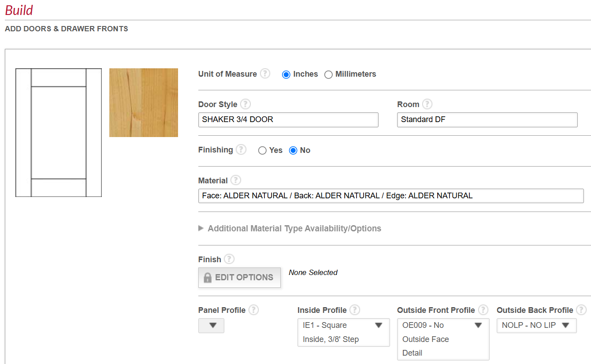Set Finishing to No
The width and height of the screenshot is (591, 364).
[293, 151]
